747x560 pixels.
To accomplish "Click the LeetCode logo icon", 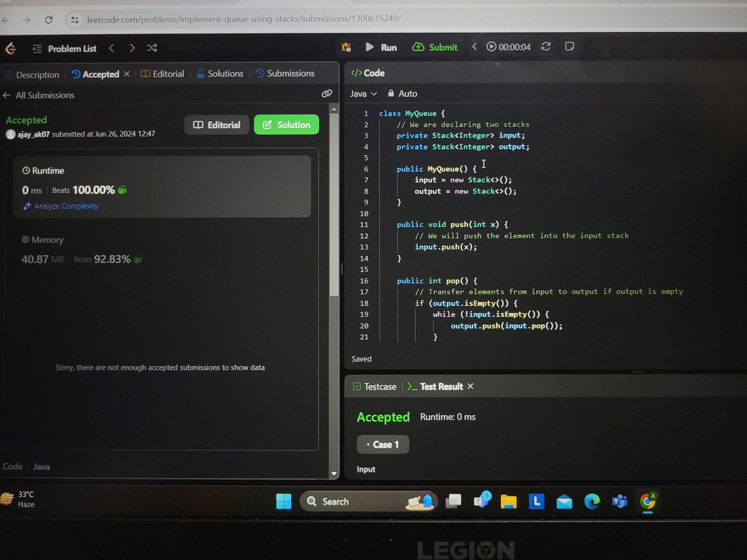I will coord(10,49).
